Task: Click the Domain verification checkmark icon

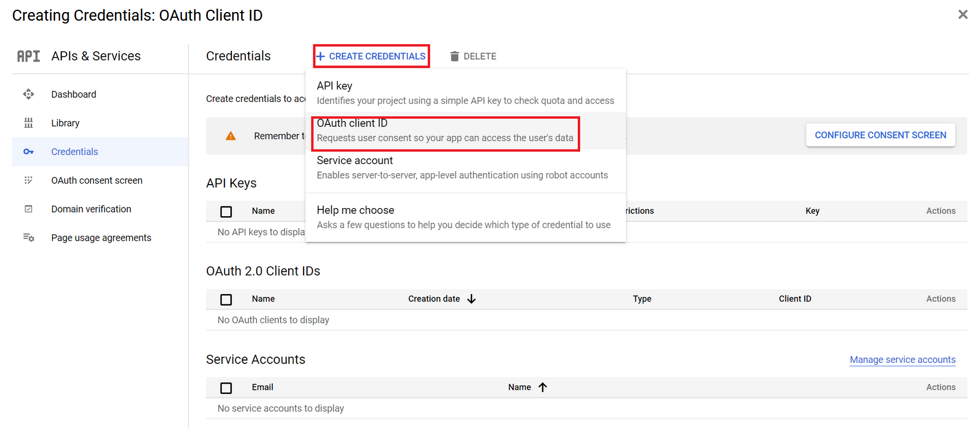Action: 29,209
